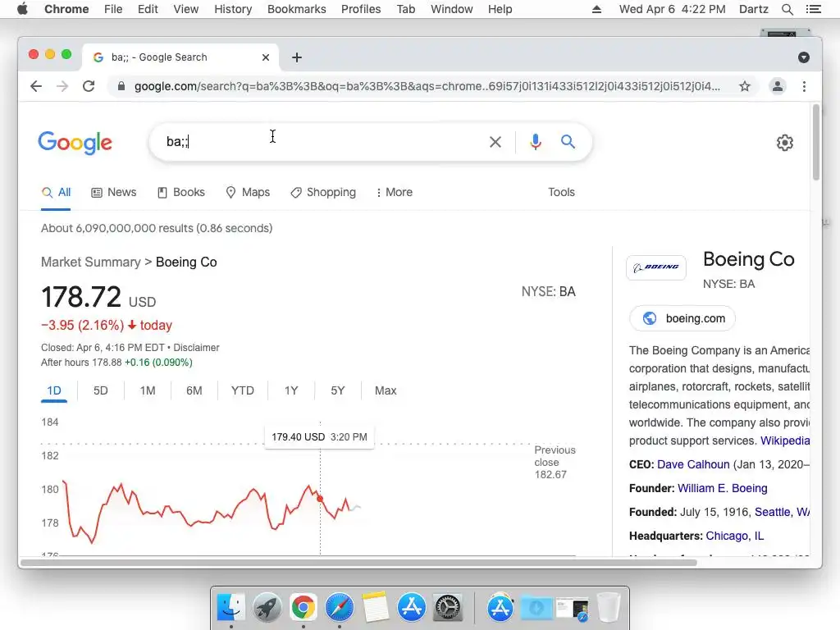Open the search Tools options
The image size is (840, 630).
point(561,192)
